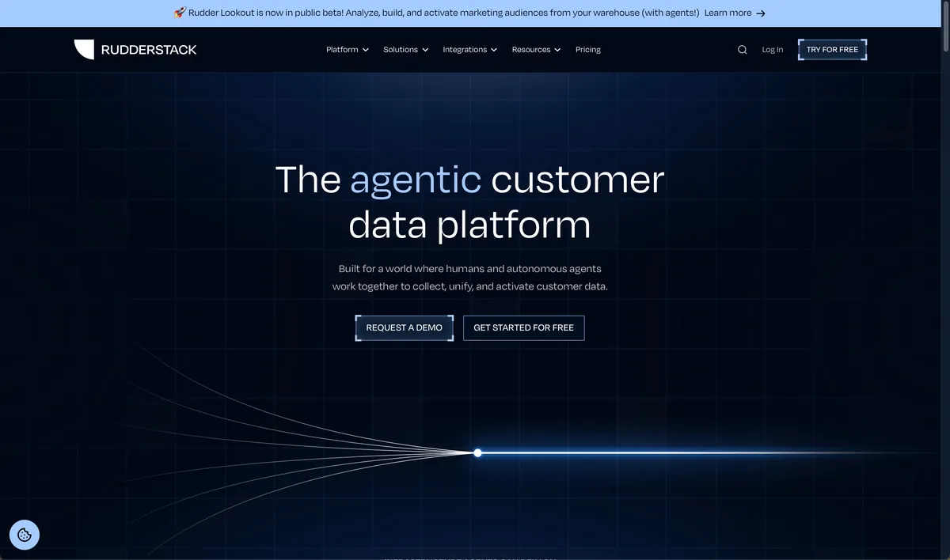This screenshot has width=950, height=560.
Task: Go to the Pricing page
Action: (x=588, y=50)
